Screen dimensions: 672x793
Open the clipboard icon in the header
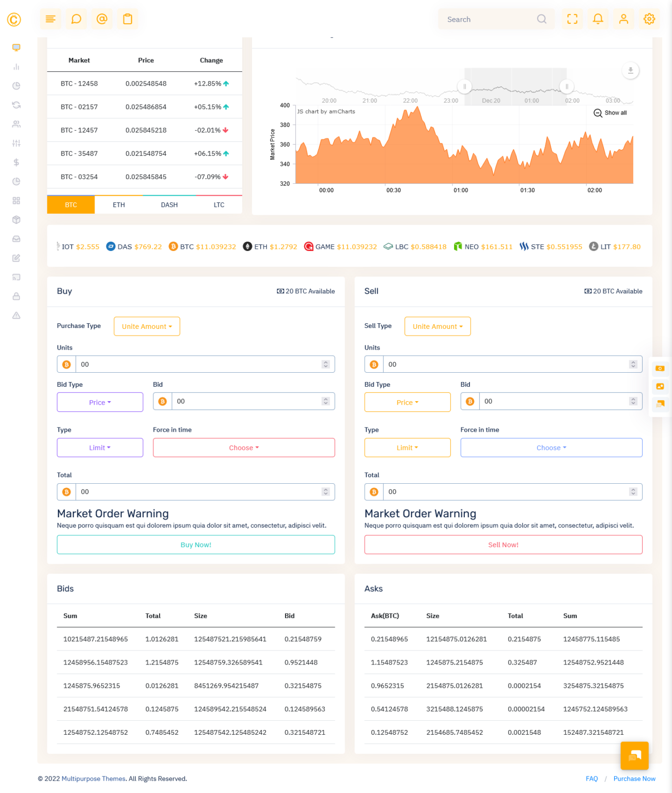pyautogui.click(x=127, y=19)
